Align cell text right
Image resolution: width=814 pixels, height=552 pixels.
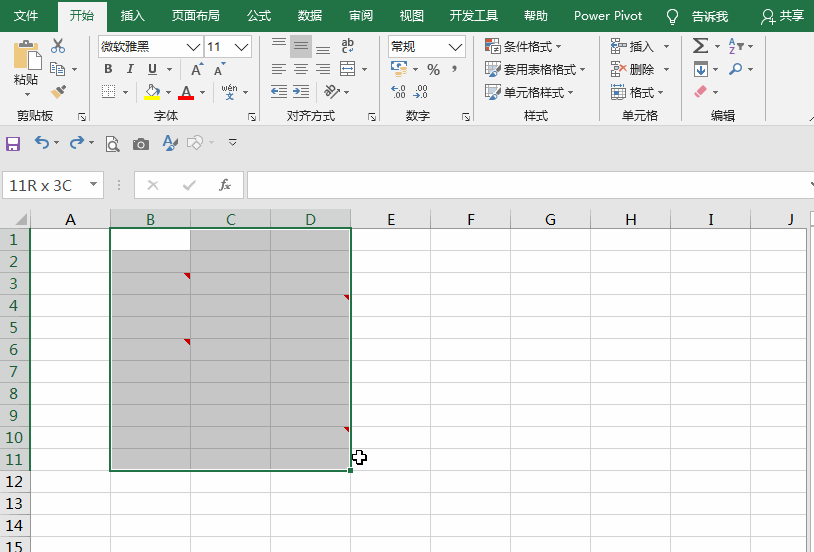(323, 69)
